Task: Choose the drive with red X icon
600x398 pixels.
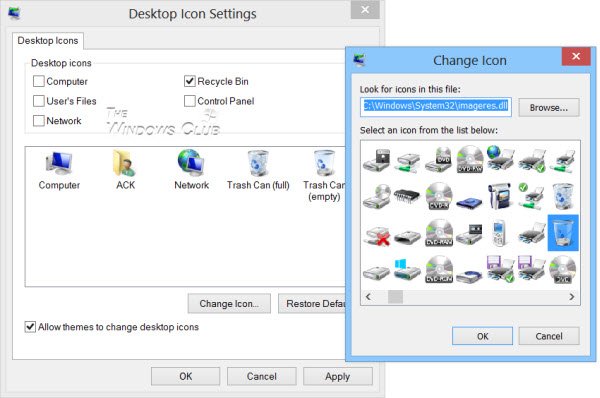Action: coord(377,235)
